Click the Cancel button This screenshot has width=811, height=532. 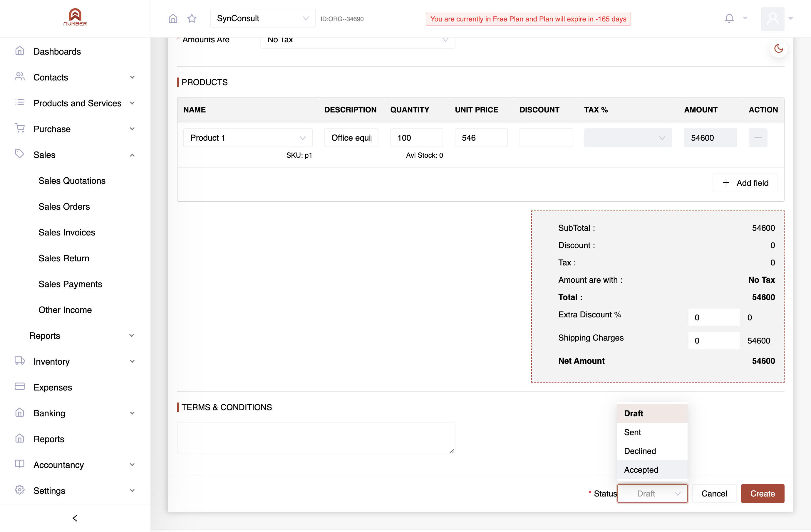(714, 493)
